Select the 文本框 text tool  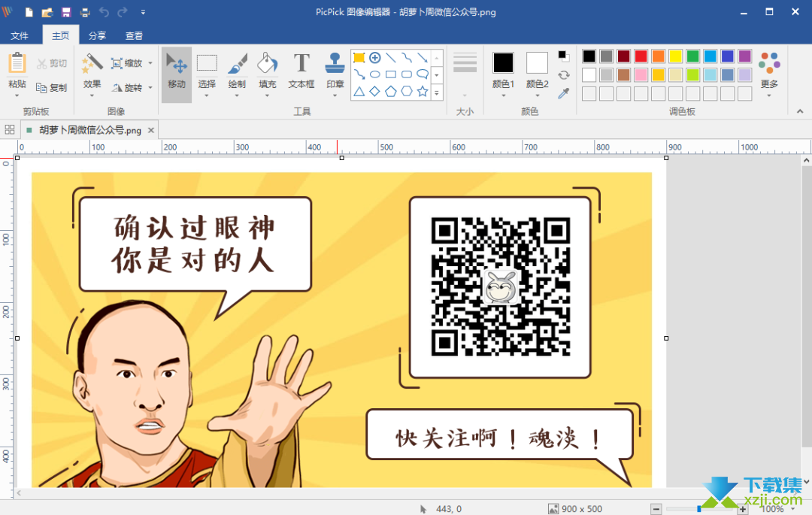point(301,71)
